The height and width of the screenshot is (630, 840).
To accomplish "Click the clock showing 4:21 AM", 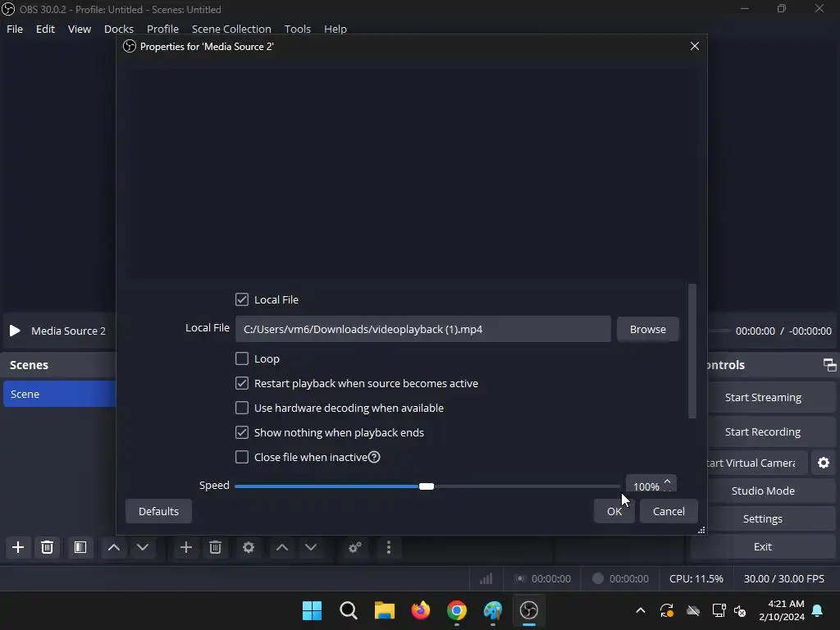I will tap(786, 604).
